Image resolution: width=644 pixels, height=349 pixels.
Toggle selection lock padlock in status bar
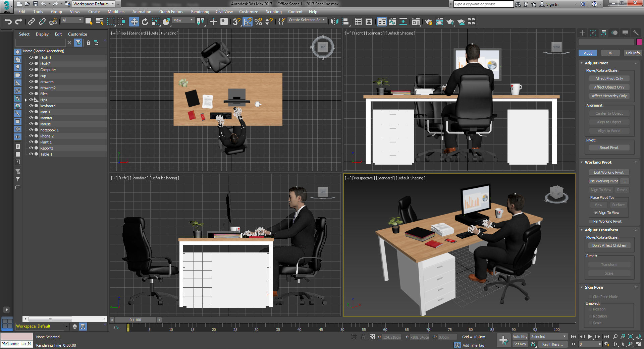click(x=363, y=337)
